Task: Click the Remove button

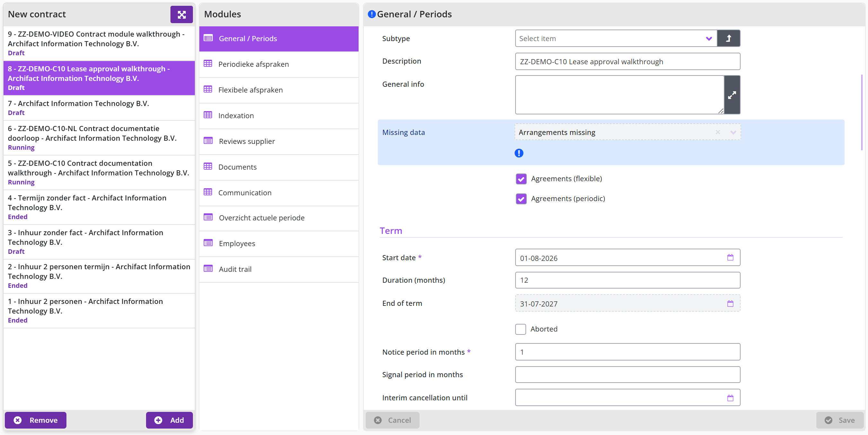Action: [35, 420]
